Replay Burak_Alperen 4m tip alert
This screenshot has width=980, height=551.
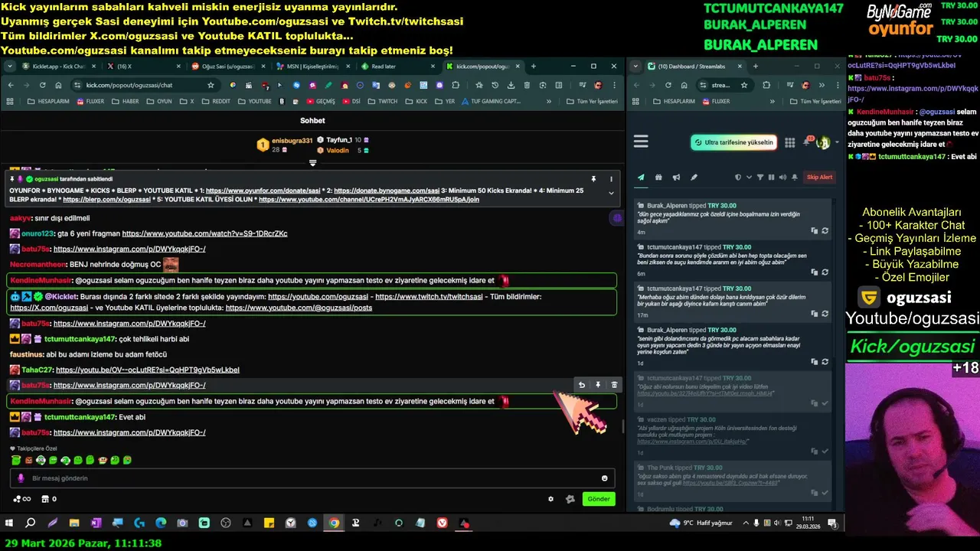point(825,230)
